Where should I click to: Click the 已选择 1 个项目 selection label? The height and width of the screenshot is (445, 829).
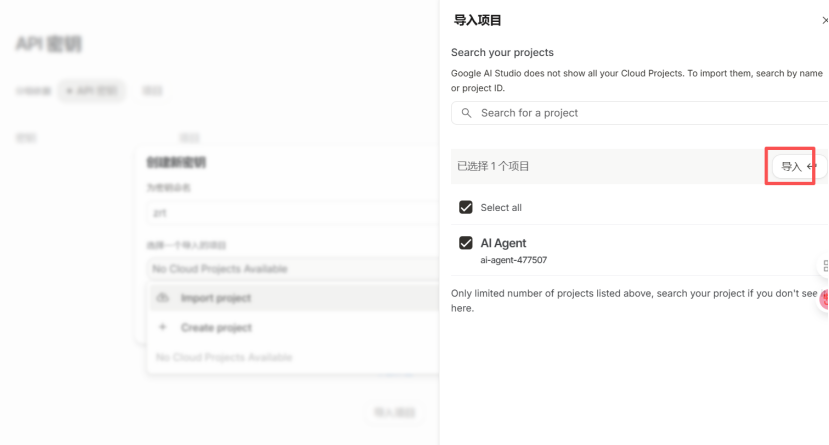point(493,166)
